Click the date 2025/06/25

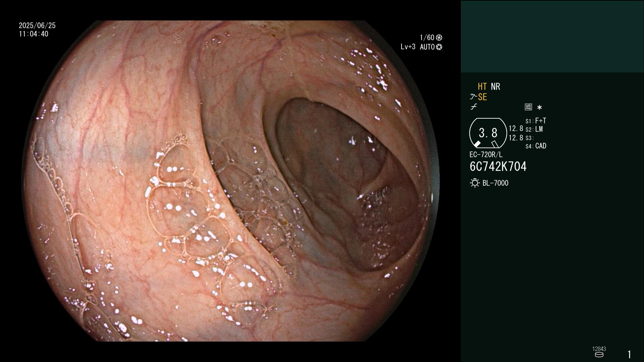tap(37, 25)
